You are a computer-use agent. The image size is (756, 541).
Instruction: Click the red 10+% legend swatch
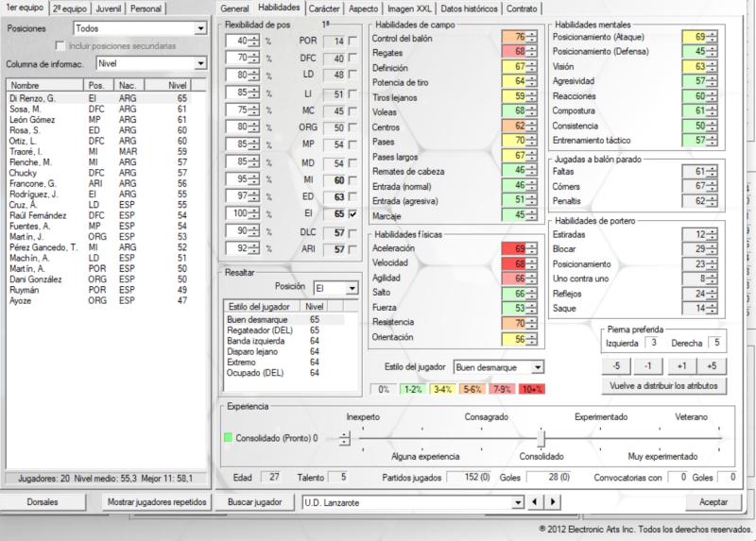[532, 389]
